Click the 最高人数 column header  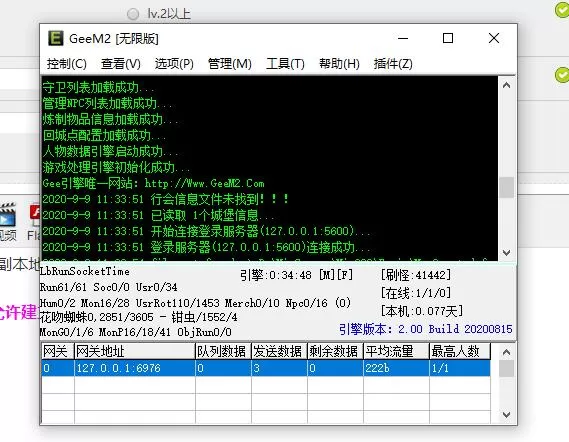460,351
